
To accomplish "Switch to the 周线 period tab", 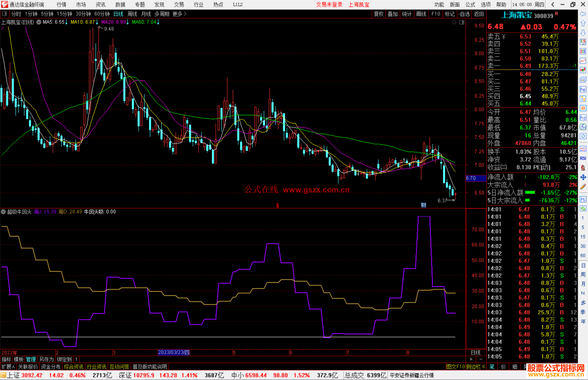I will (132, 14).
